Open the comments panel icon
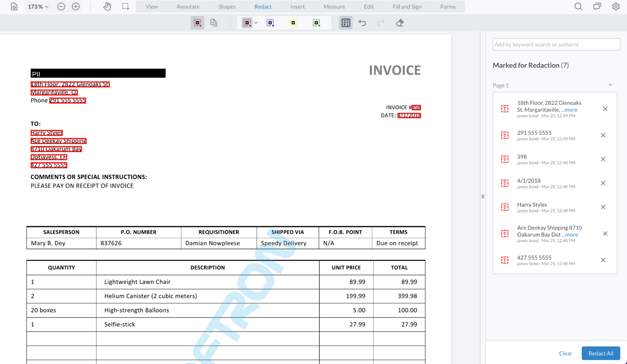This screenshot has height=364, width=627. click(597, 7)
